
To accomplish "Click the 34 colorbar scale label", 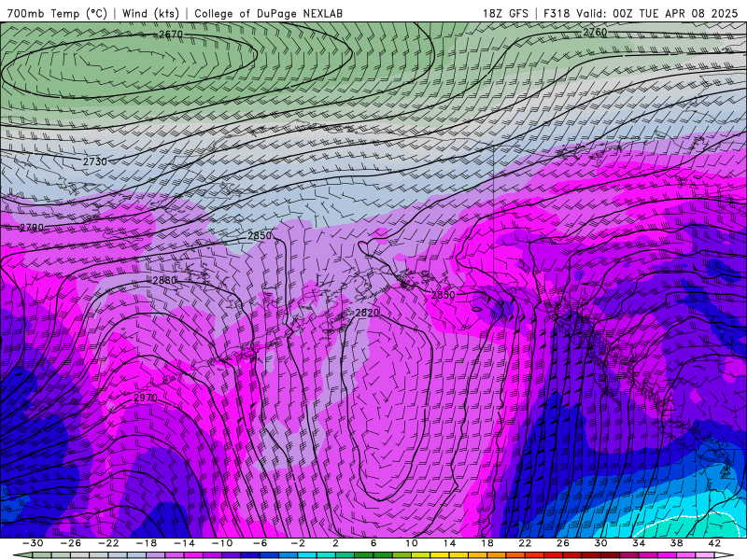I will (639, 543).
